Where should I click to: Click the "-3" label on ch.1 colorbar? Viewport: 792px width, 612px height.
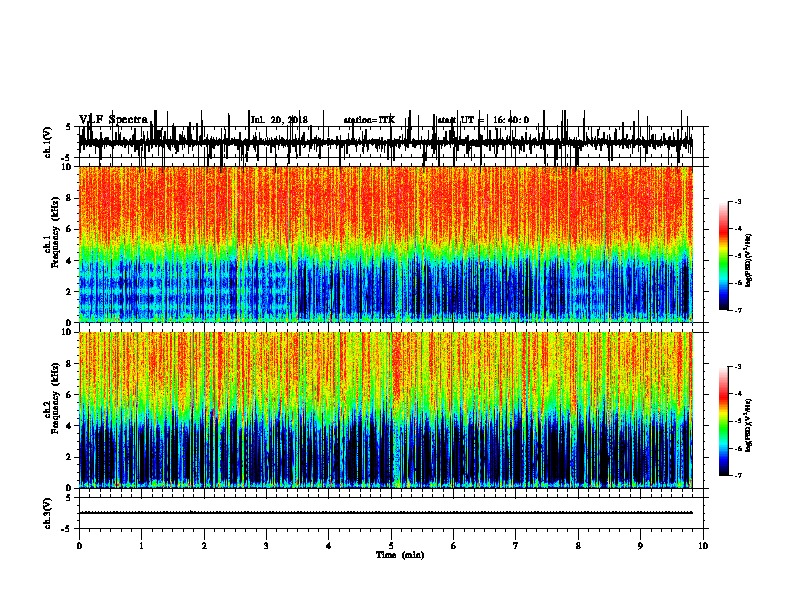pyautogui.click(x=738, y=202)
